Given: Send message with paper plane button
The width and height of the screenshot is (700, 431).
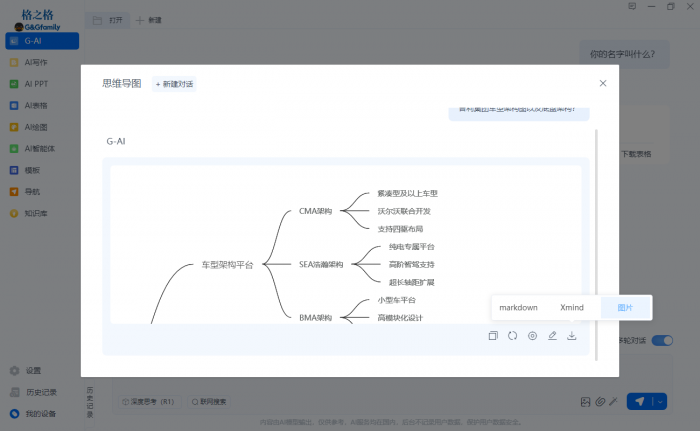Looking at the screenshot, I should pyautogui.click(x=640, y=402).
